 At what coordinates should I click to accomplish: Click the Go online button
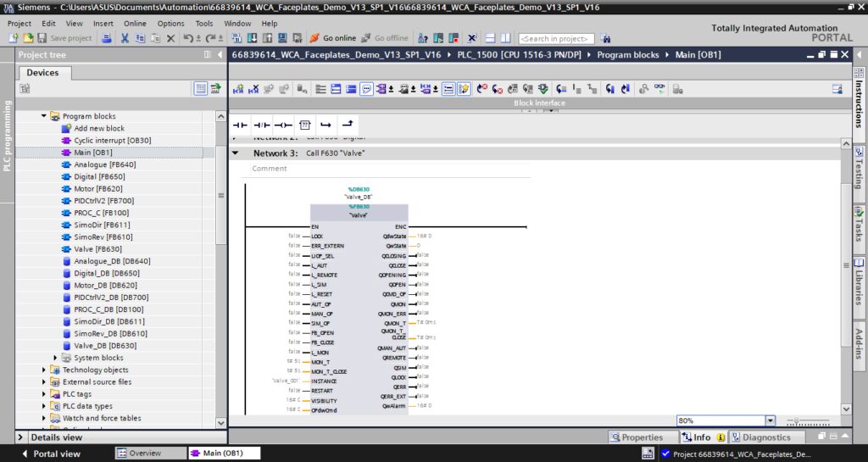point(332,38)
